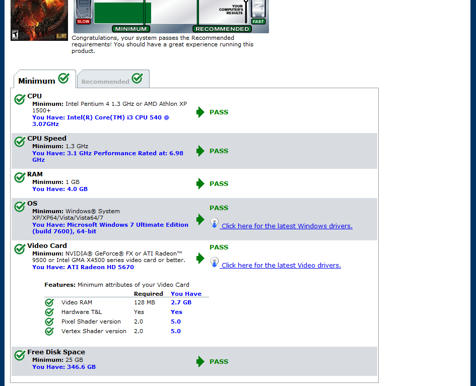Click the 'You Have' column header in features table

[186, 294]
